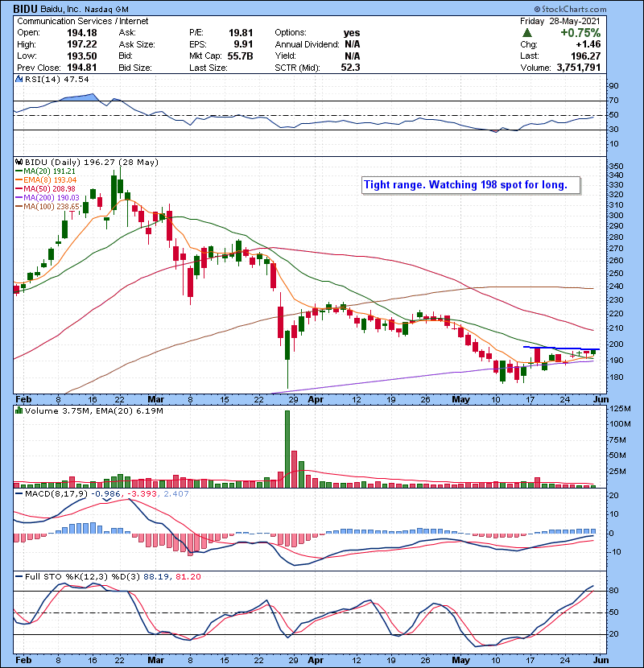Click the Mar label on price chart axis
The height and width of the screenshot is (668, 644).
[x=156, y=400]
